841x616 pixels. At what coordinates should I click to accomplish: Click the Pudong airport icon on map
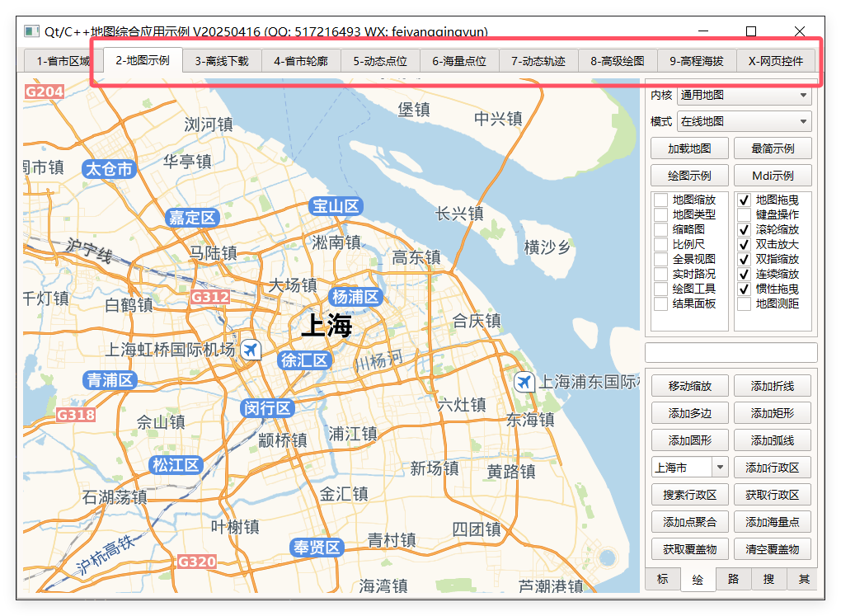coord(524,382)
